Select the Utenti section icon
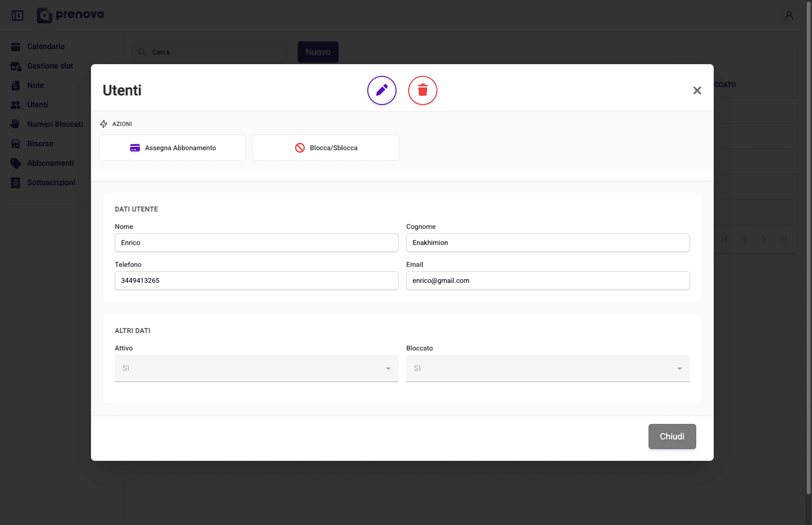Image resolution: width=812 pixels, height=525 pixels. tap(16, 105)
